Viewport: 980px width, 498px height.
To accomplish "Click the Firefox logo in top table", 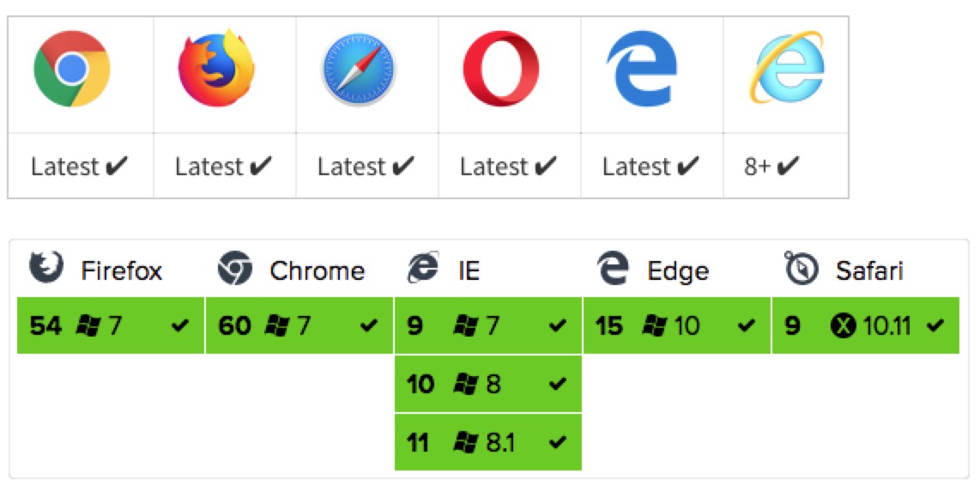I will (x=216, y=69).
